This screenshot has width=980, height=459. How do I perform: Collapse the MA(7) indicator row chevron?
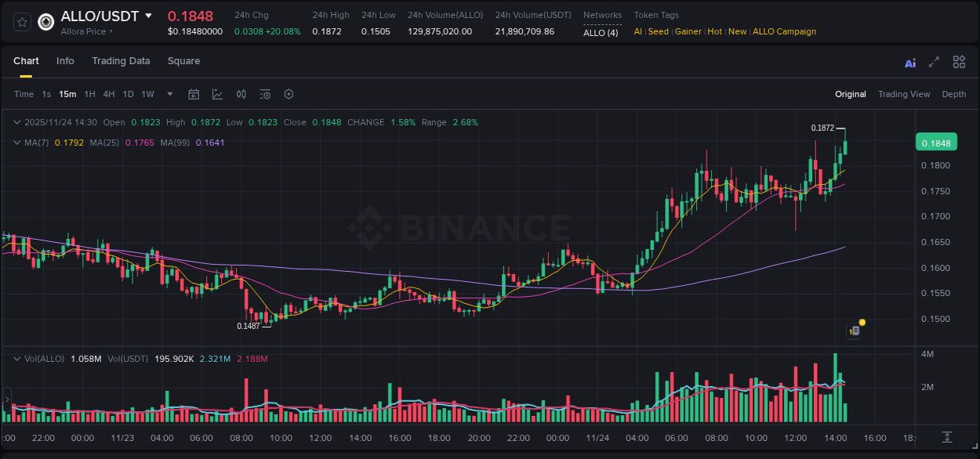16,143
